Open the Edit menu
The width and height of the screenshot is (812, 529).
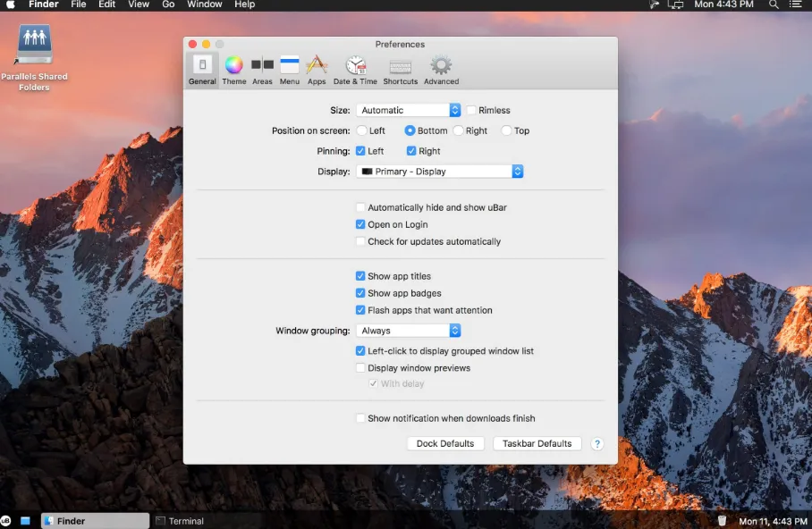[106, 4]
